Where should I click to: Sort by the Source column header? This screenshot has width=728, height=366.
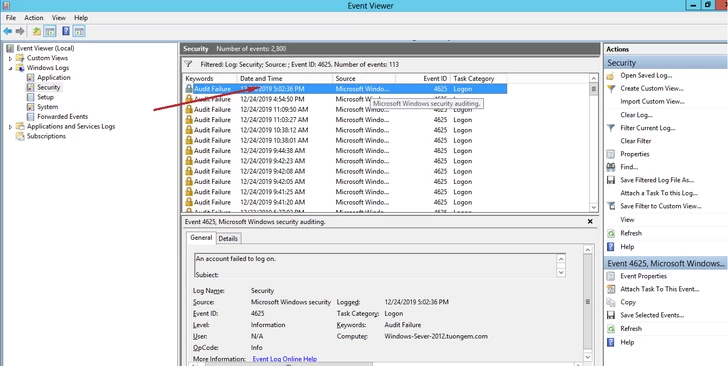pyautogui.click(x=364, y=78)
